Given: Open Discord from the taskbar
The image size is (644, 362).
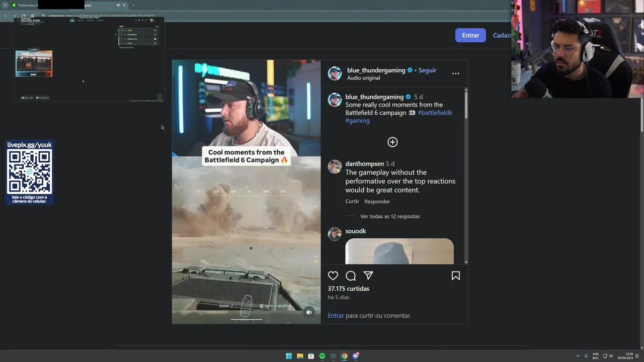Looking at the screenshot, I should coord(356,356).
